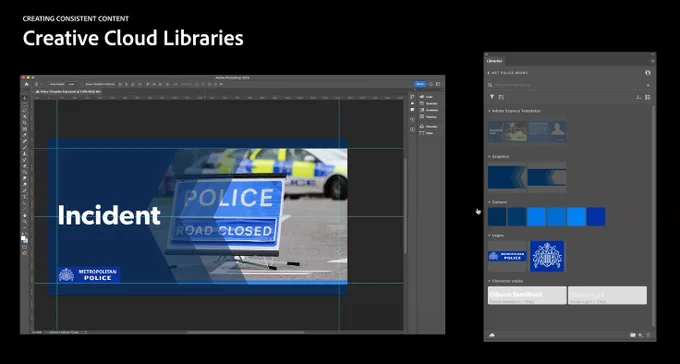This screenshot has width=680, height=364.
Task: Click the Home icon in Photoshop options bar
Action: 26,84
